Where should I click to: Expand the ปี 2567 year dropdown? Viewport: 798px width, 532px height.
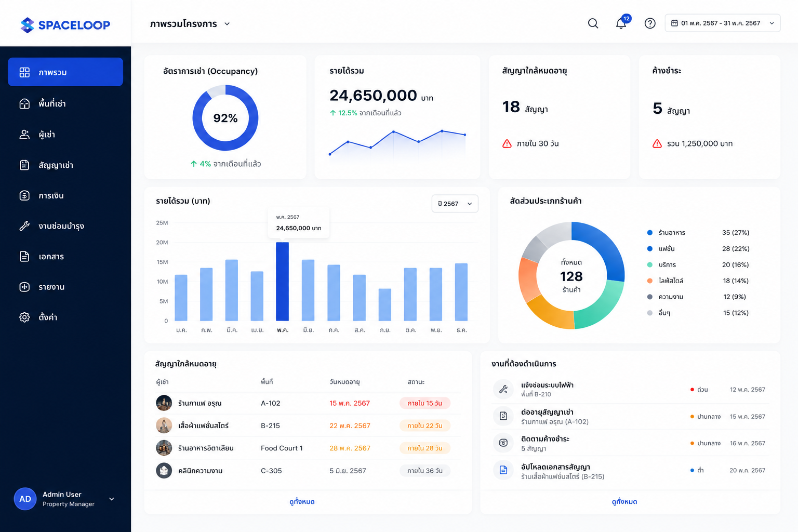[x=455, y=204]
